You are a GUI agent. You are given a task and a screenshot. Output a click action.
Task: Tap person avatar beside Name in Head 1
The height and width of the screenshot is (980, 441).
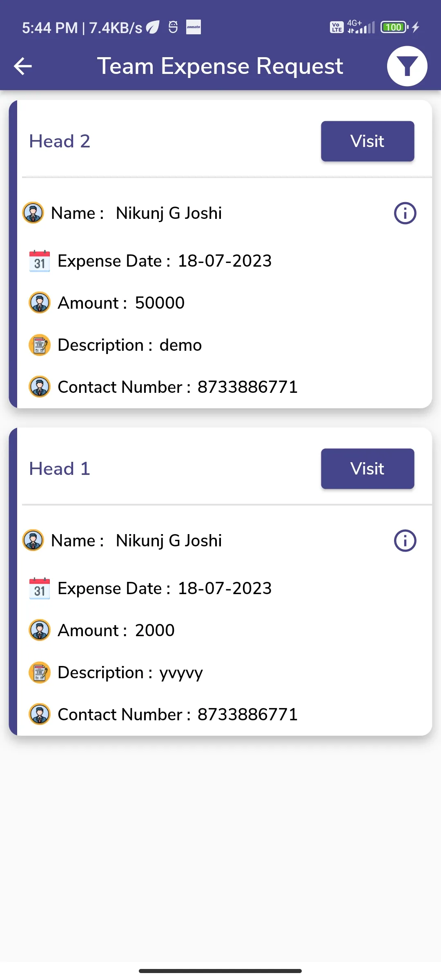point(33,540)
